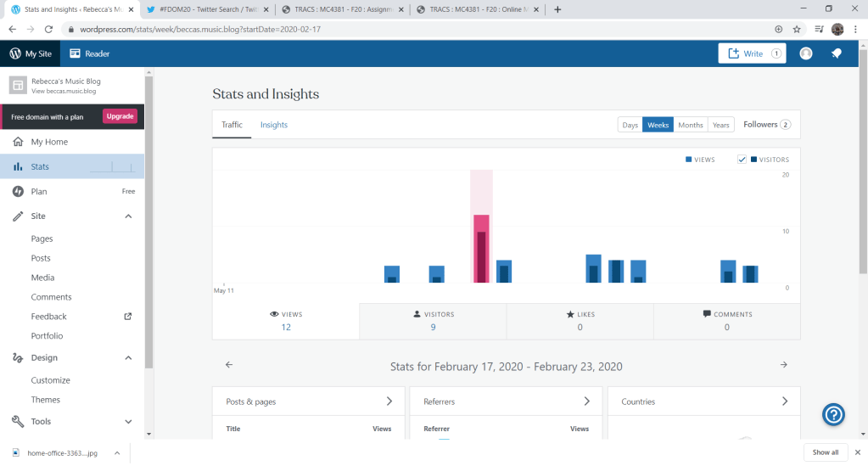Expand the Tools section in sidebar
This screenshot has width=868, height=466.
[128, 422]
